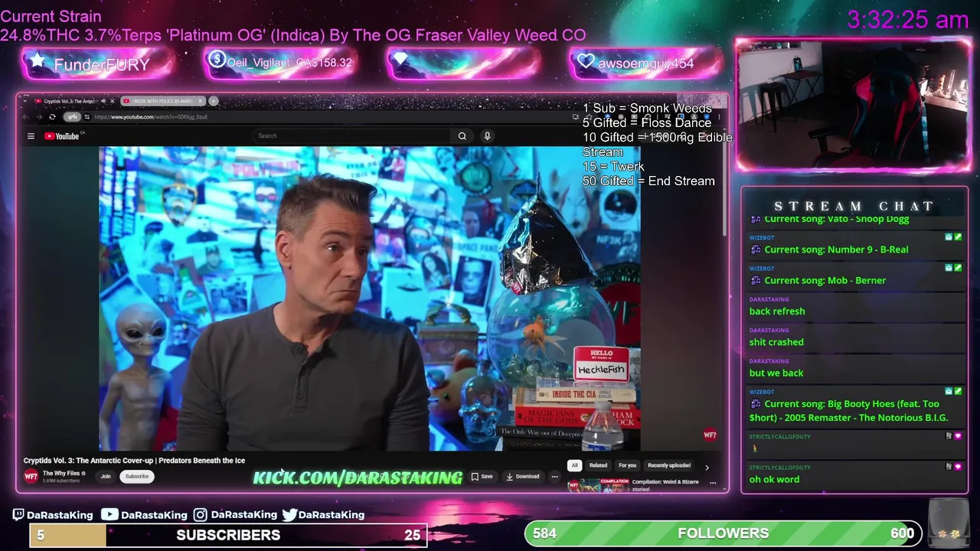Click the Twitter DaRastaKing handle
980x551 pixels.
tap(323, 515)
